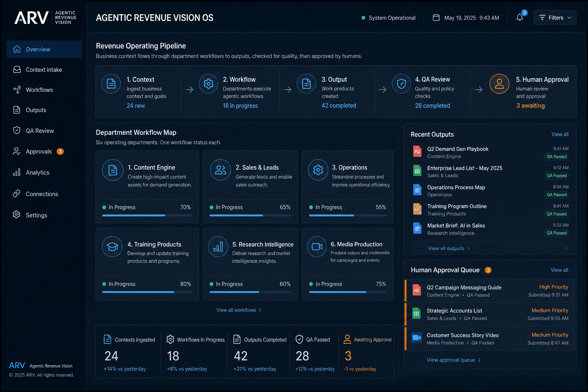Screen dimensions: 588x392
Task: Click the 3 awaiting approval count
Action: [x=531, y=106]
